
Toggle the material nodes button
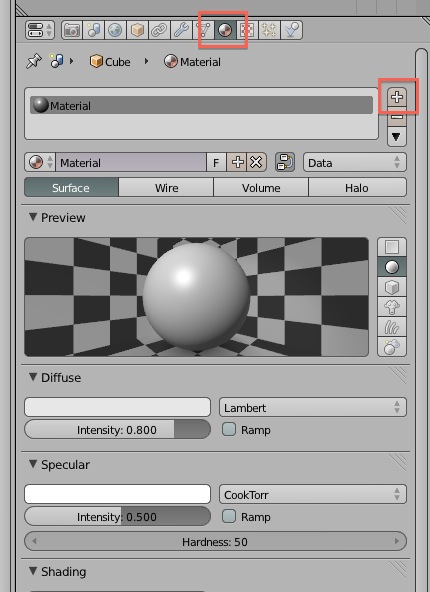285,163
